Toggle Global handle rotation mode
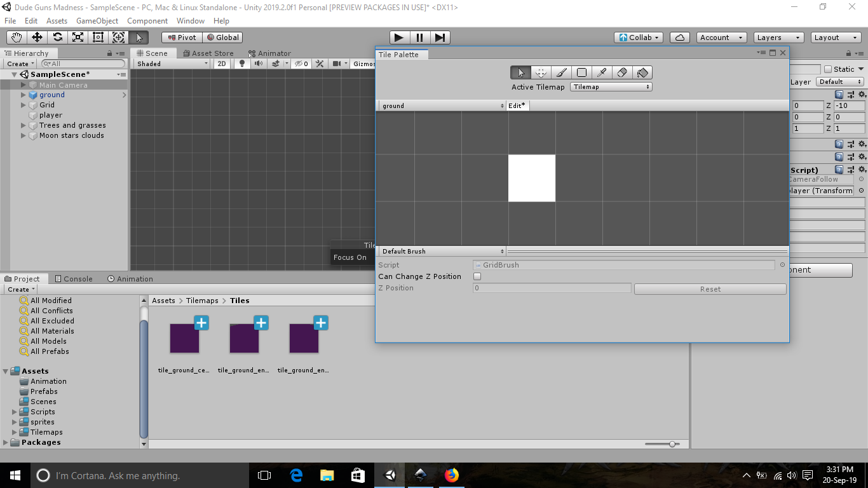The image size is (868, 488). pyautogui.click(x=223, y=37)
